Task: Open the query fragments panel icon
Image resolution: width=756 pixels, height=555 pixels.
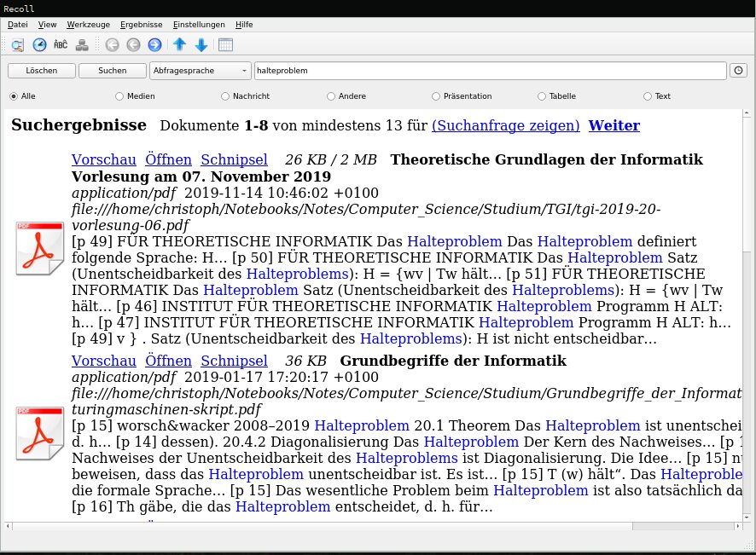Action: [x=17, y=44]
